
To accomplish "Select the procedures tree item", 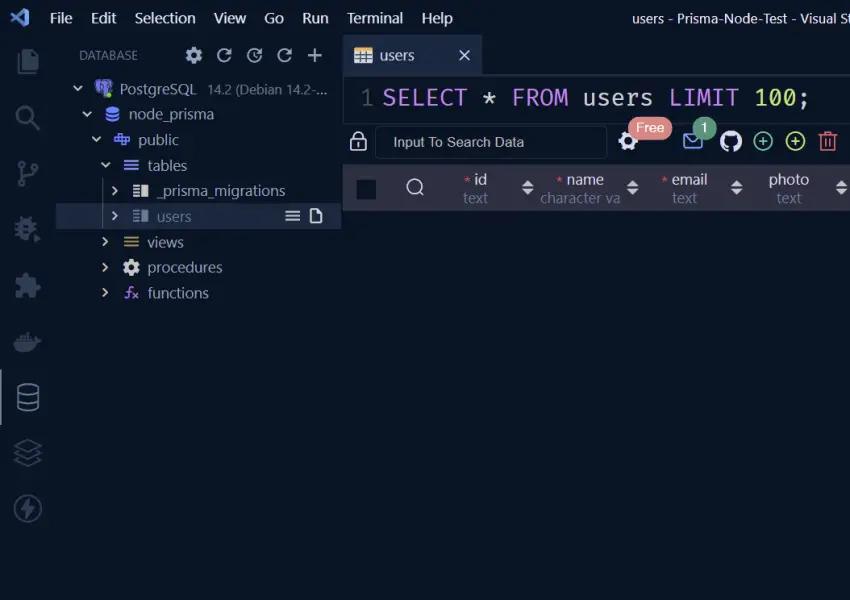I will [184, 268].
